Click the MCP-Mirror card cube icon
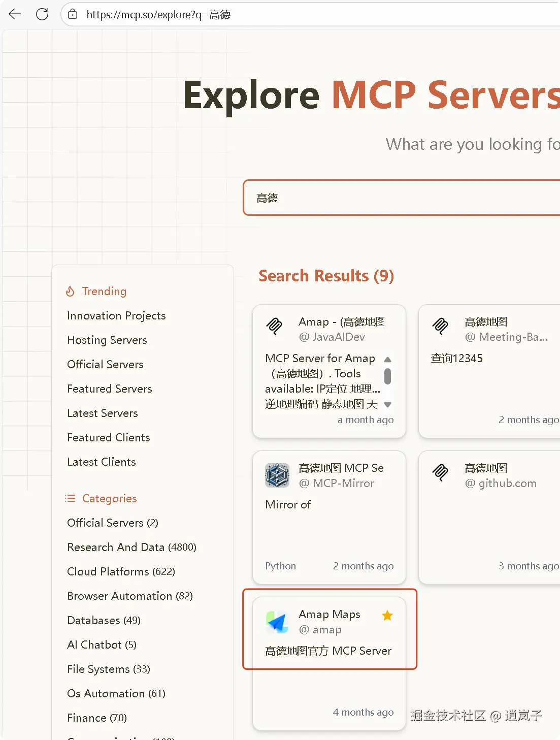560x740 pixels. pyautogui.click(x=277, y=475)
